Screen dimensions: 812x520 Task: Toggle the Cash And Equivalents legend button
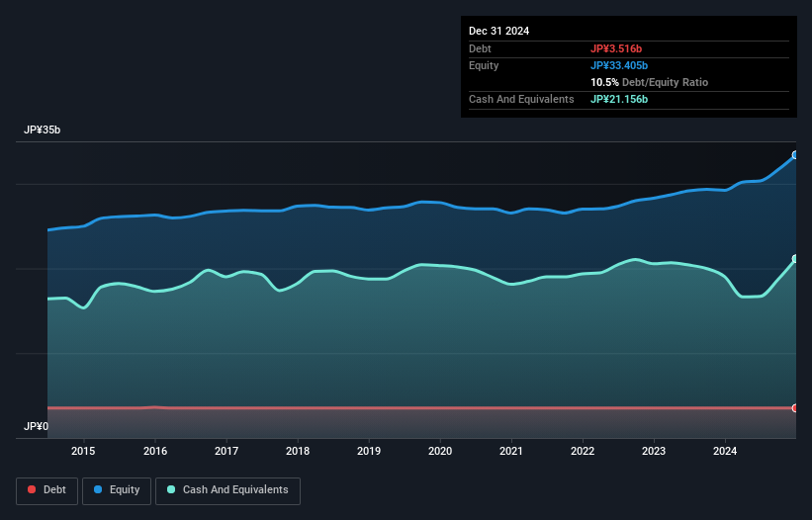pos(227,490)
